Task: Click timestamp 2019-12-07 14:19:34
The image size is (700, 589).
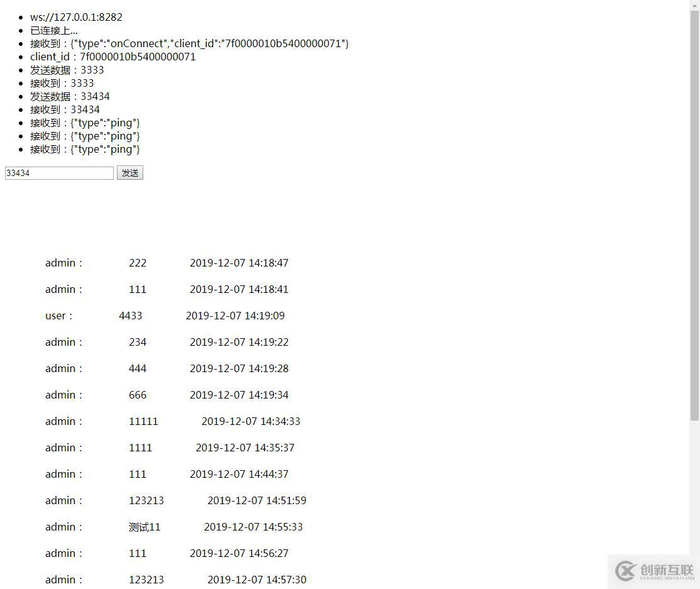Action: 239,395
